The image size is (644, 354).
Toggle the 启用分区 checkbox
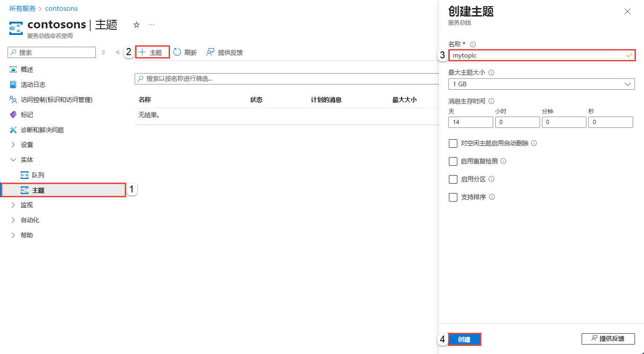pos(453,179)
